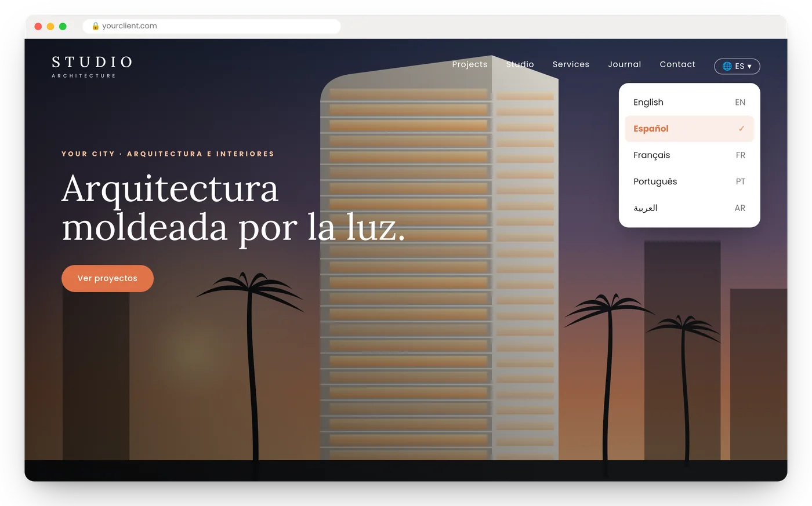Image resolution: width=812 pixels, height=506 pixels.
Task: Minimize the window using yellow button
Action: pyautogui.click(x=50, y=26)
